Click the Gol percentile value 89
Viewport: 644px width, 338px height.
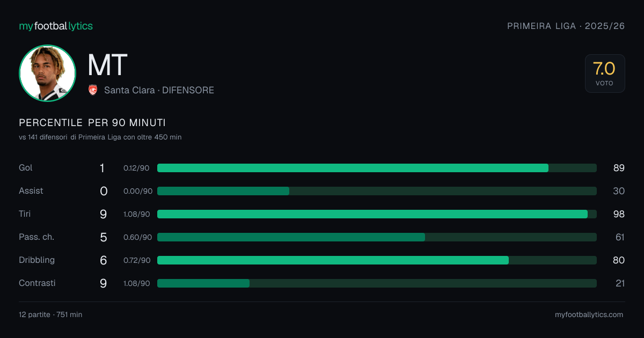[x=619, y=168]
